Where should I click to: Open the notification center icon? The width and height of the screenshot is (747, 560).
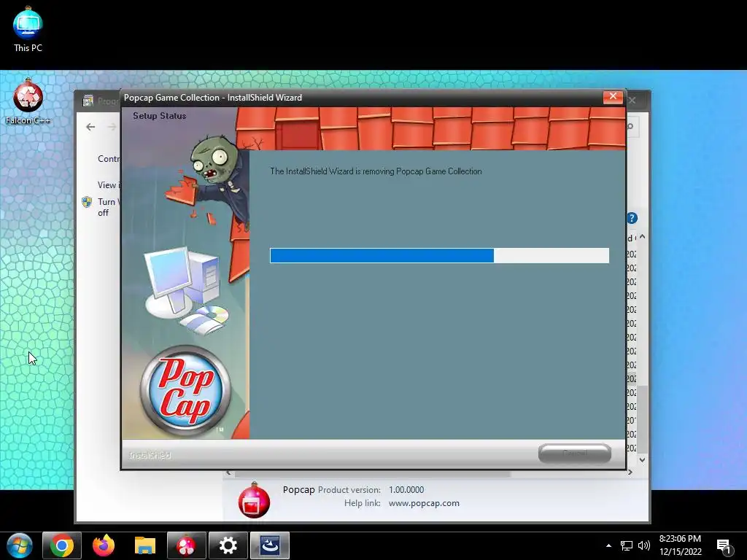tap(724, 546)
